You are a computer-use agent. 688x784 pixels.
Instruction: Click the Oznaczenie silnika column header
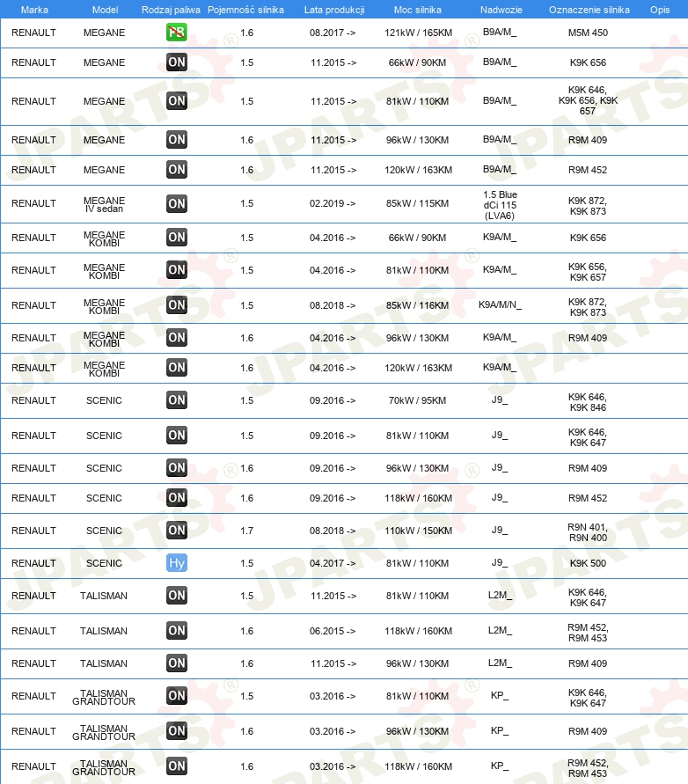589,10
